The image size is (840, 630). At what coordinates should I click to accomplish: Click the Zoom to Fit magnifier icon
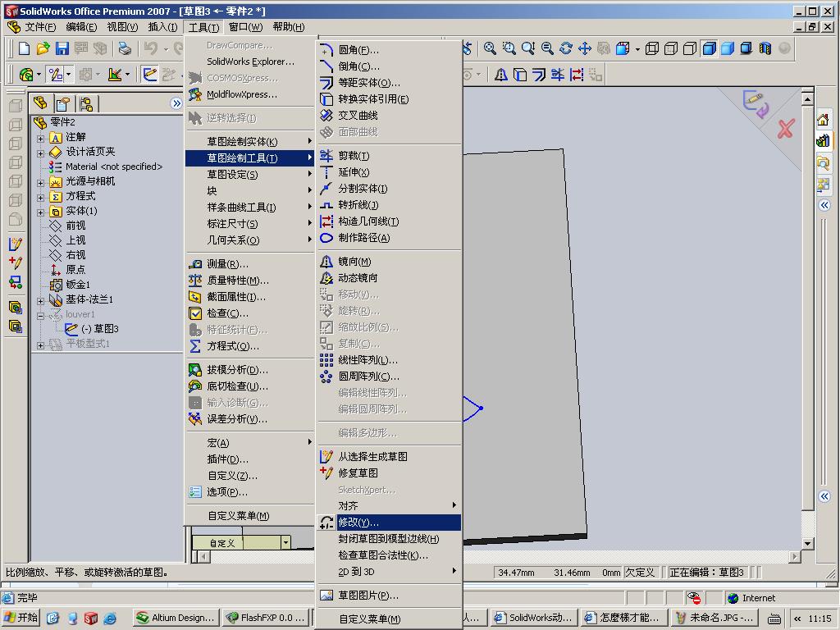(x=490, y=48)
